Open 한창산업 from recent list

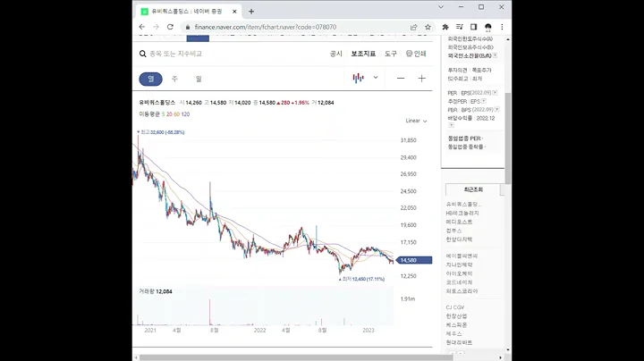(457, 316)
